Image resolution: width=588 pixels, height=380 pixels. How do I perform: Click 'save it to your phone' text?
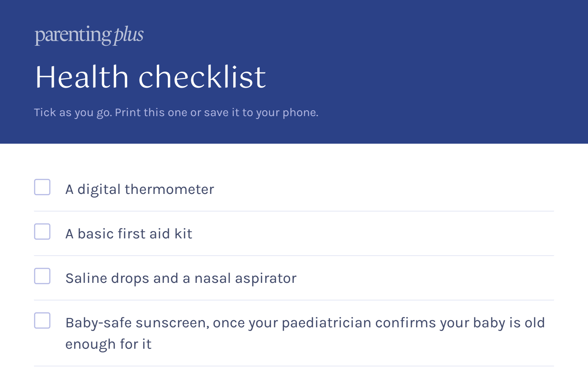pos(261,112)
